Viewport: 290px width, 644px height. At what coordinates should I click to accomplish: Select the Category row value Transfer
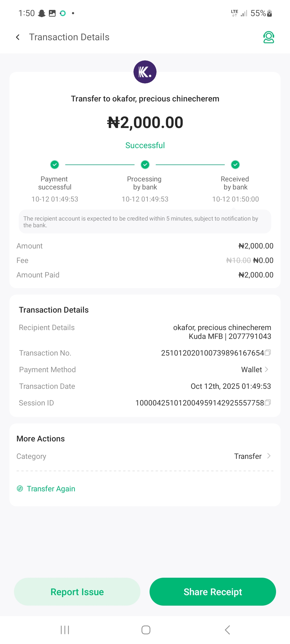click(248, 456)
